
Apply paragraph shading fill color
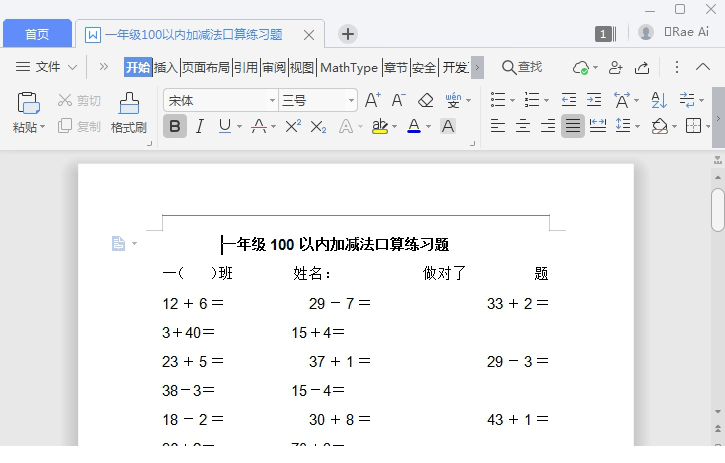[x=659, y=126]
